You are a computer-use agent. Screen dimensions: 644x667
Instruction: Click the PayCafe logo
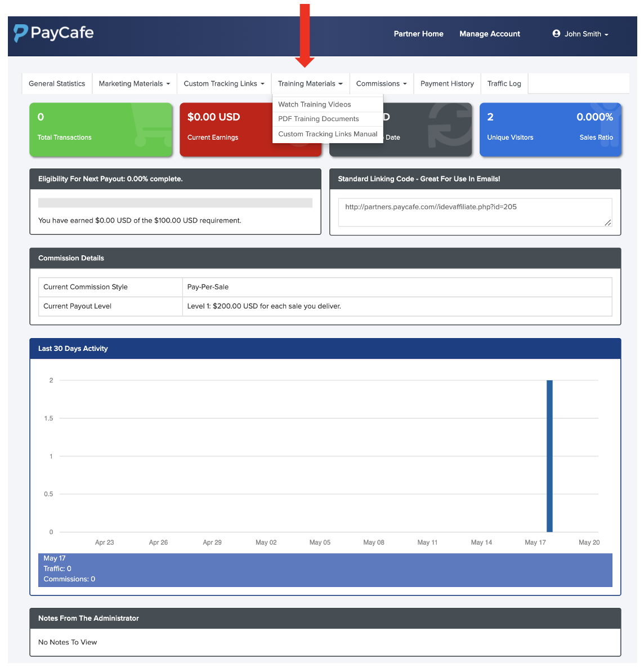[53, 33]
